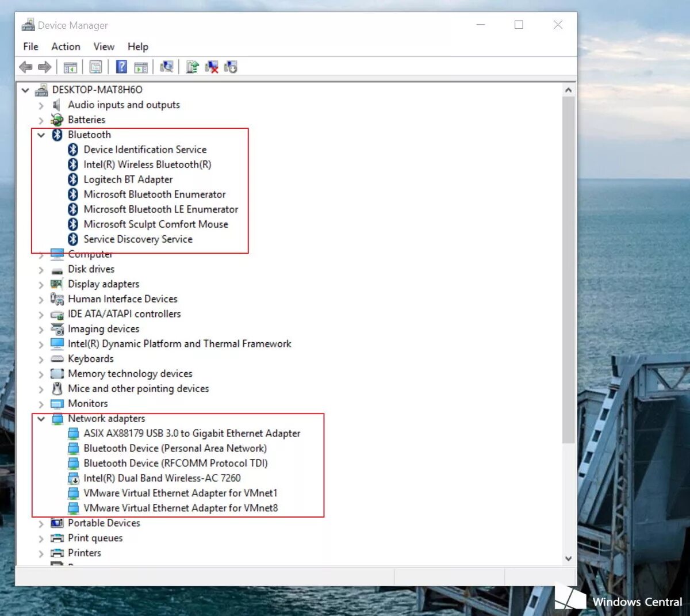Close the Device Manager window
Image resolution: width=690 pixels, height=616 pixels.
coord(558,25)
